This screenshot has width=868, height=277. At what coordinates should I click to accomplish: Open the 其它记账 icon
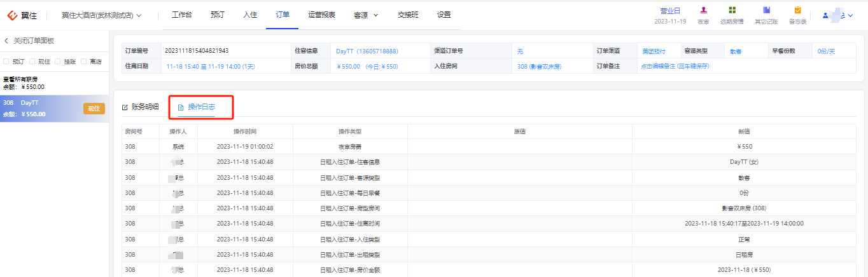pos(766,10)
